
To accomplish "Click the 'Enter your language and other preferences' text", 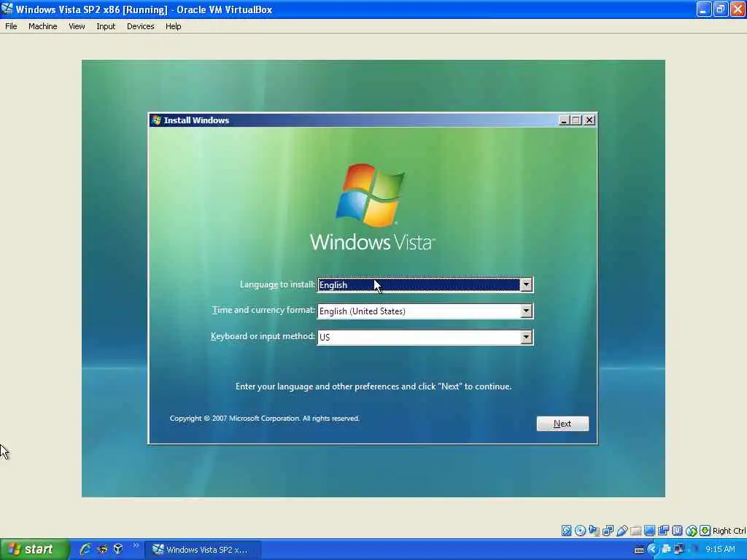I will pos(373,386).
